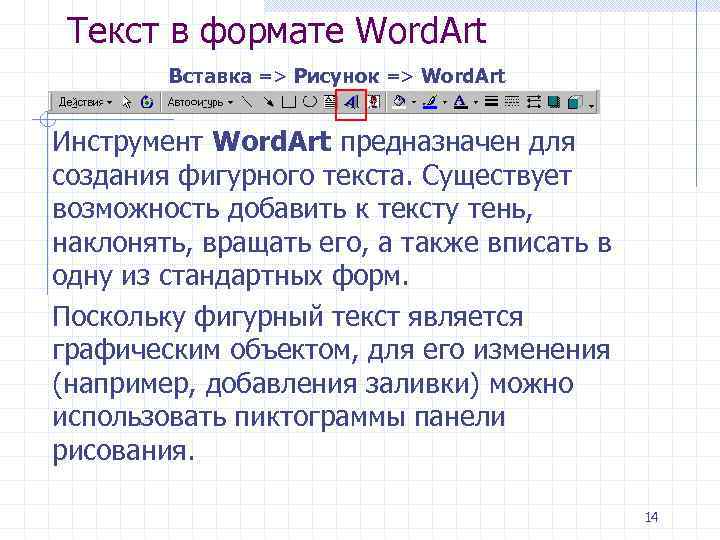
Task: Click the Insert WordArt icon
Action: (x=351, y=103)
